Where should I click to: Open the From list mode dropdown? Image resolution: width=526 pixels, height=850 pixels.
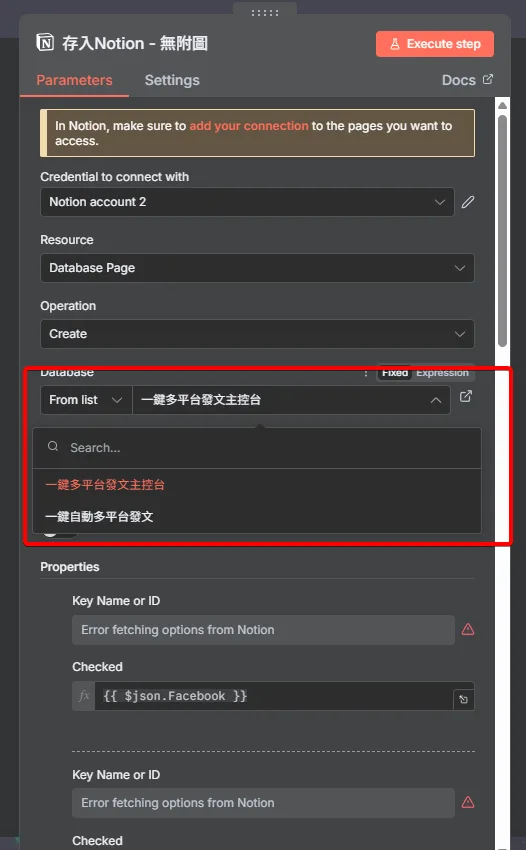click(x=86, y=400)
